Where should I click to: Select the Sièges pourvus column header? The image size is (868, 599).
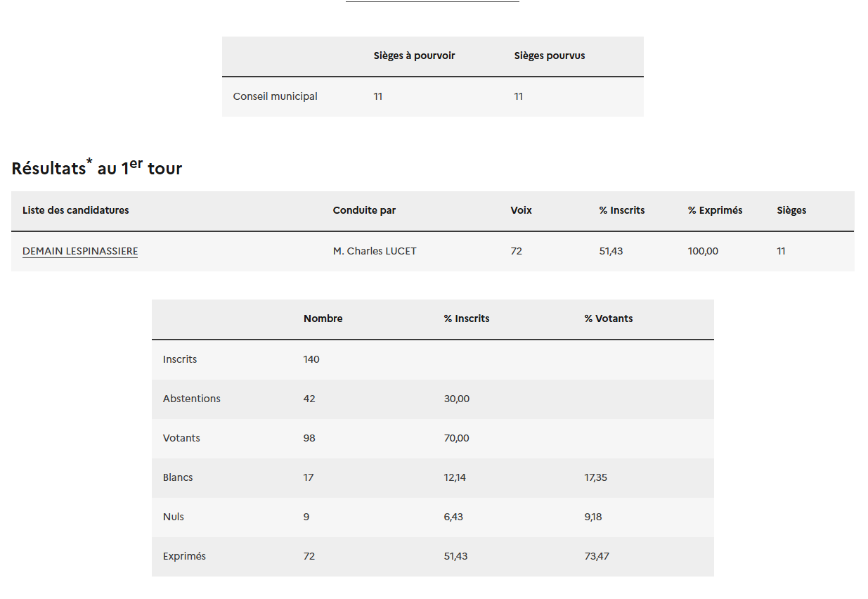click(549, 56)
